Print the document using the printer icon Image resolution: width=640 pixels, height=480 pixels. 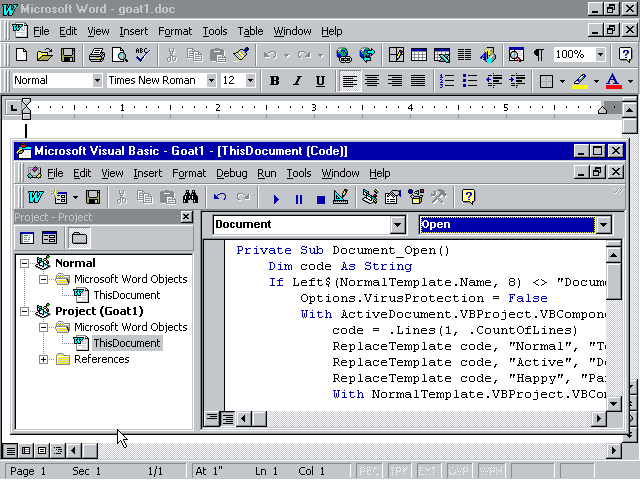97,54
